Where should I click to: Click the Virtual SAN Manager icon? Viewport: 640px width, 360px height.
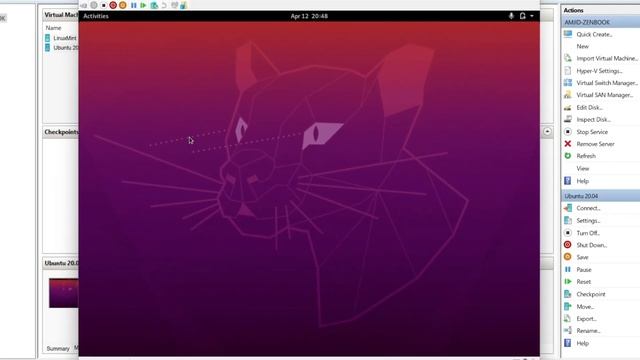(568, 95)
